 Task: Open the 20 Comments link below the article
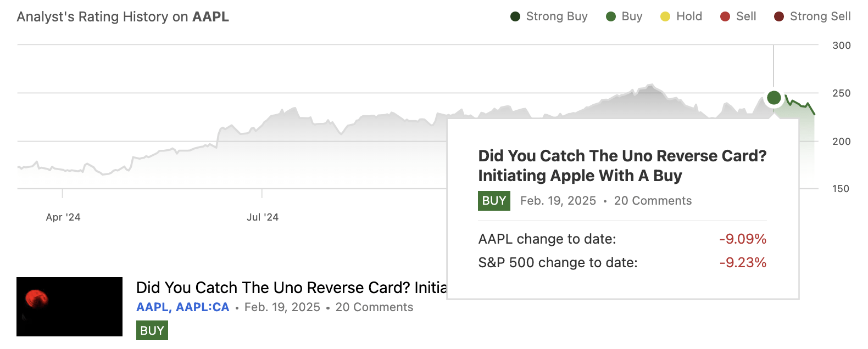[374, 307]
